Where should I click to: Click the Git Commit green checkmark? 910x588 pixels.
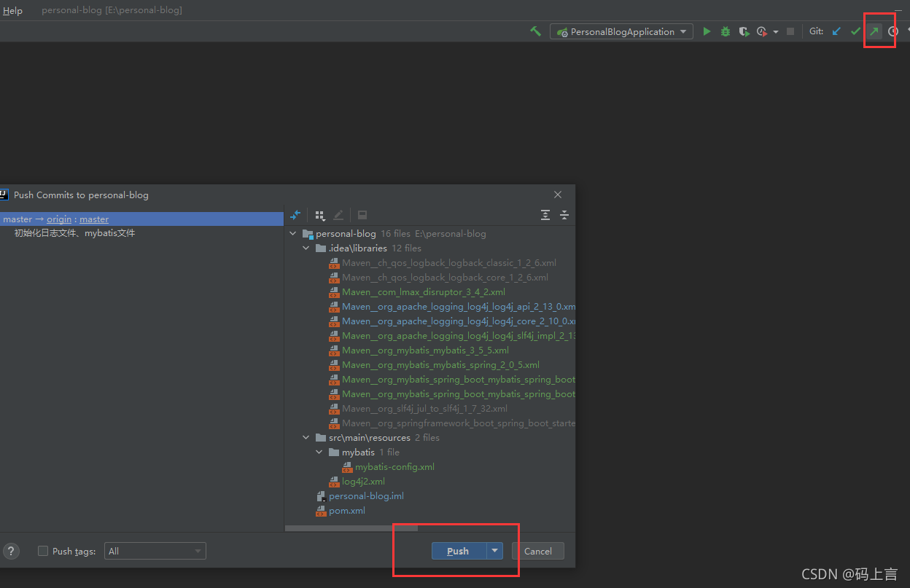click(x=856, y=31)
